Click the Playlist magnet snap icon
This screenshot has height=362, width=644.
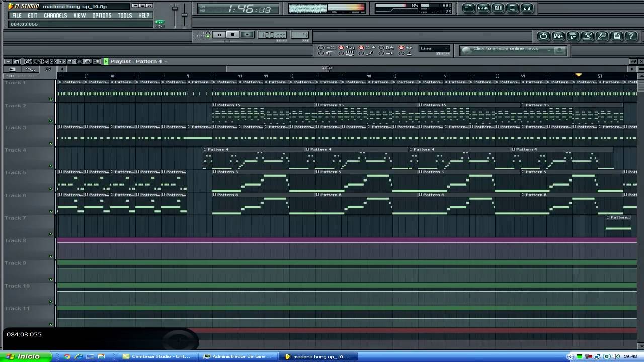[x=16, y=61]
